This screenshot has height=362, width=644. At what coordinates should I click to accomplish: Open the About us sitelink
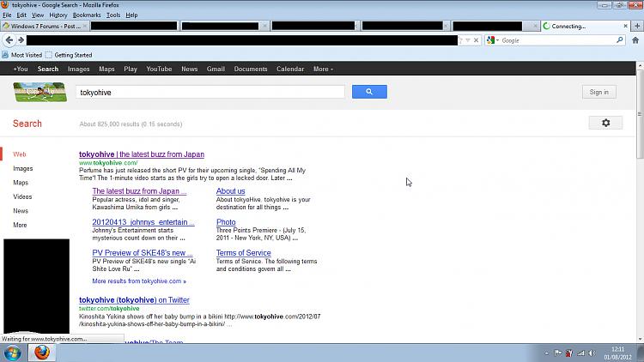coord(230,190)
